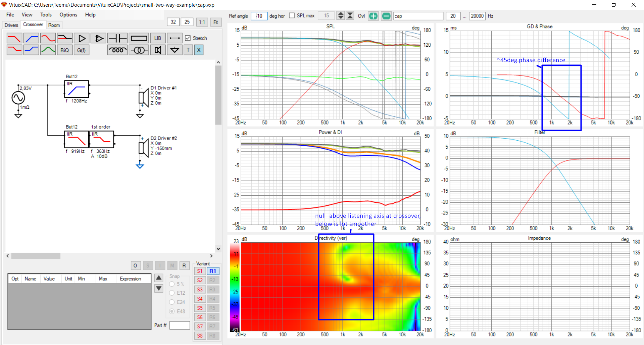Select variant S8 button
644x345 pixels.
[200, 336]
